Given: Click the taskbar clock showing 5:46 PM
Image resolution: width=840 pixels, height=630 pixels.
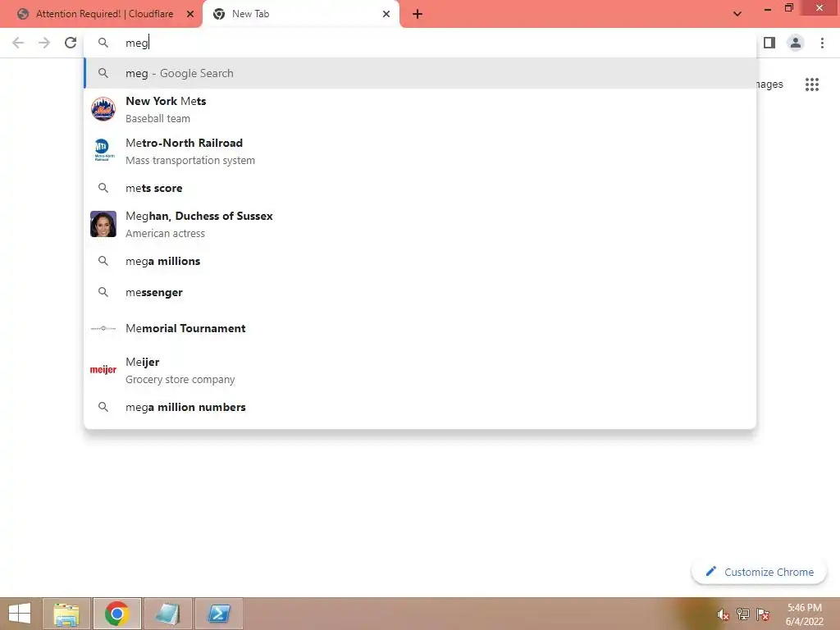Looking at the screenshot, I should 804,614.
